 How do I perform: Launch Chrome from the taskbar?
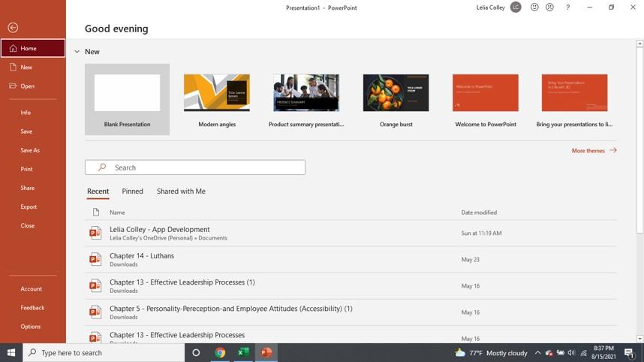point(220,352)
